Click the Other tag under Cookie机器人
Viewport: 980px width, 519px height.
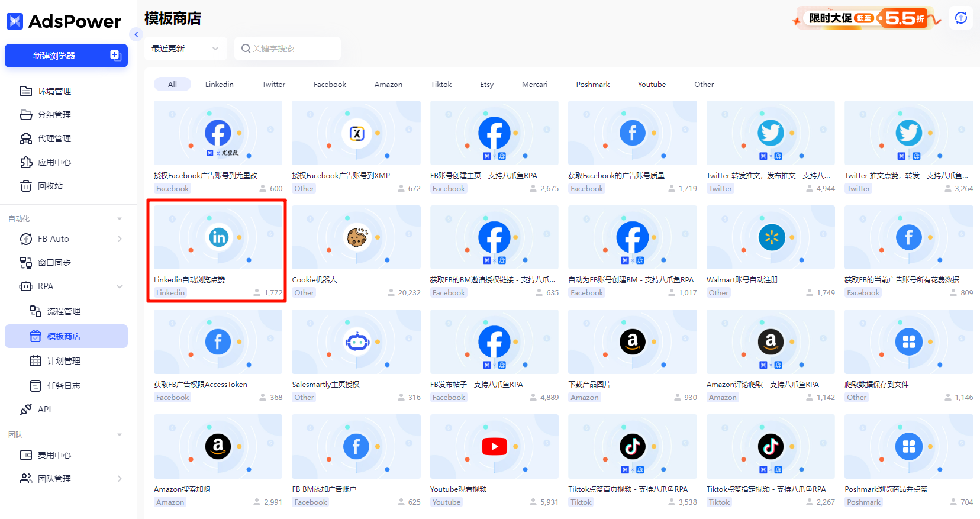(304, 293)
